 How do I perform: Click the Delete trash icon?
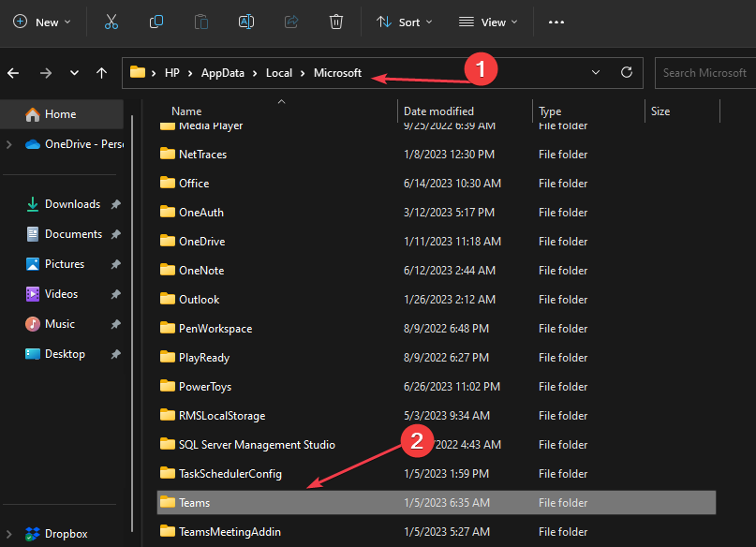click(x=336, y=22)
